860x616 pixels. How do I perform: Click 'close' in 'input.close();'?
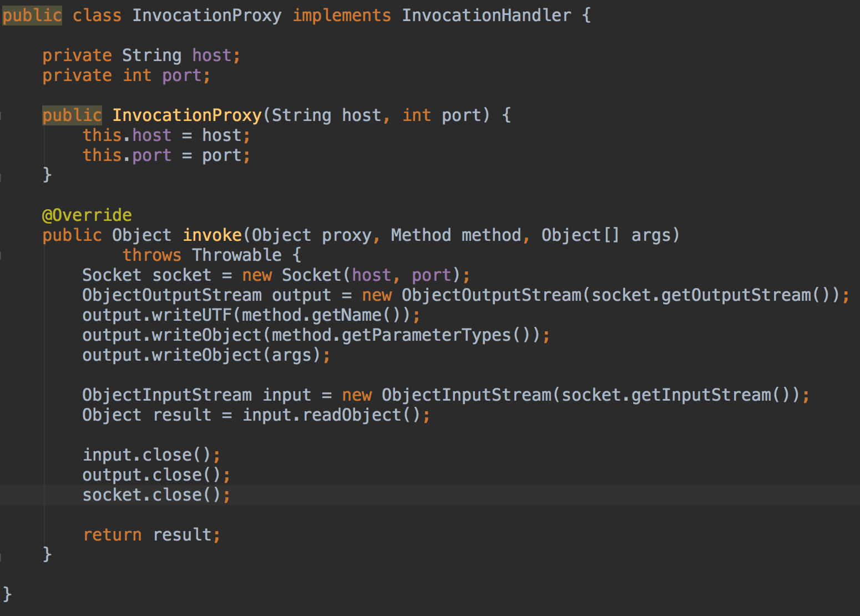(167, 455)
